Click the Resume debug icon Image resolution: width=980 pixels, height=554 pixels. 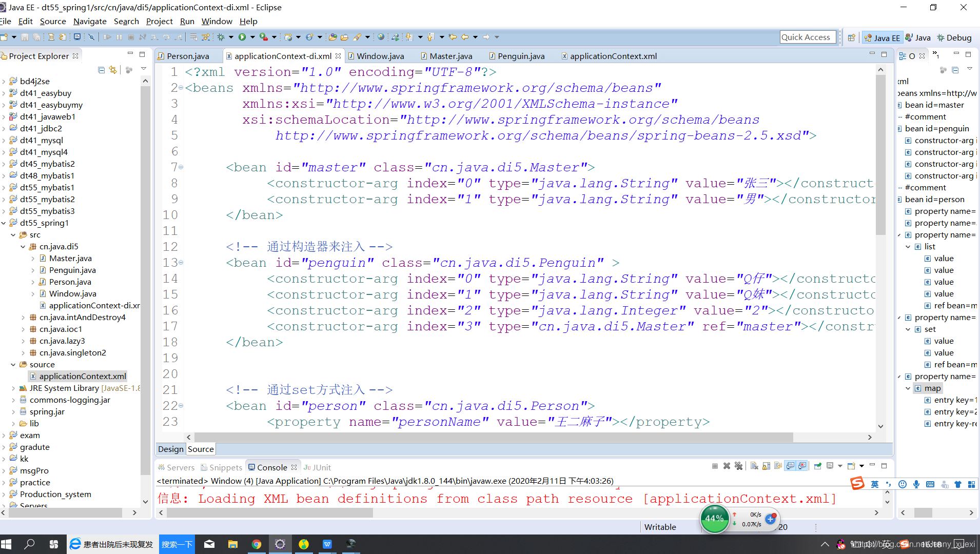click(107, 37)
